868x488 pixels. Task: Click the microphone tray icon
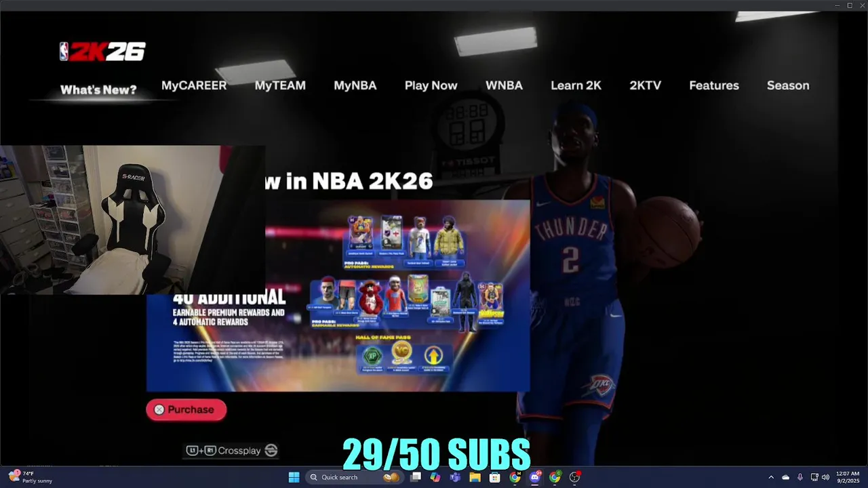pos(800,477)
